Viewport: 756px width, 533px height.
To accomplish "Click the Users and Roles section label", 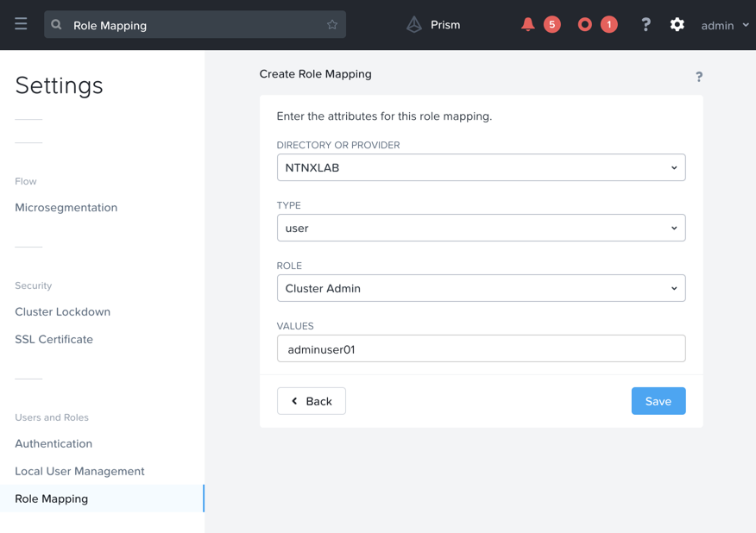I will click(52, 417).
